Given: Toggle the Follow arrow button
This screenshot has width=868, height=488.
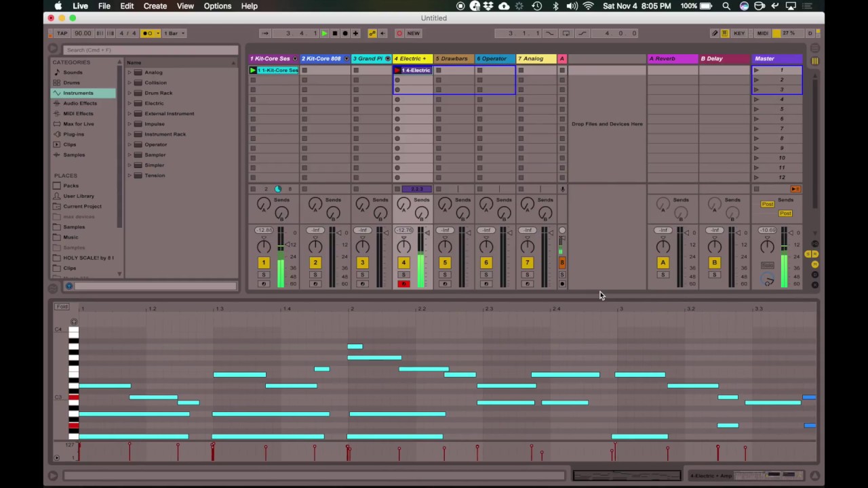Looking at the screenshot, I should click(265, 33).
